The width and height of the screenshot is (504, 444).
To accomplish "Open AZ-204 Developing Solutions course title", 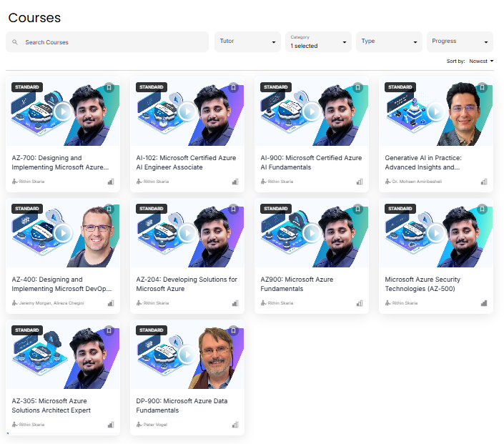I will pos(187,285).
